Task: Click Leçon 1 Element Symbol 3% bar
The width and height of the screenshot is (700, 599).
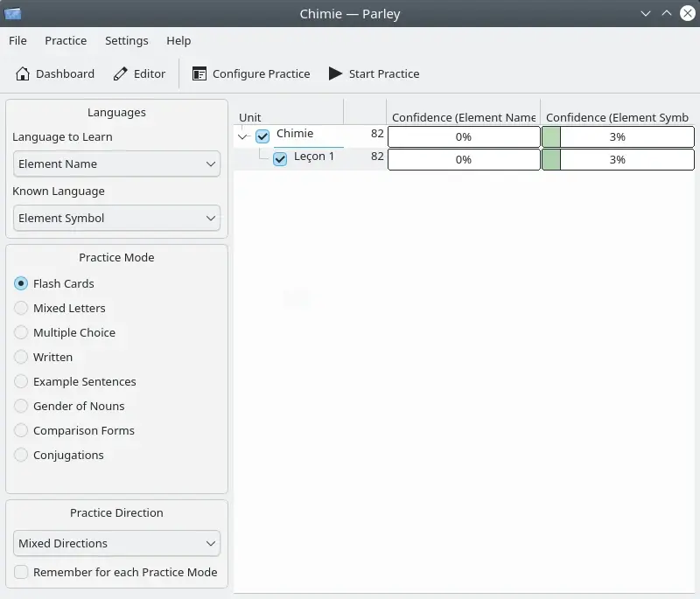Action: tap(618, 160)
